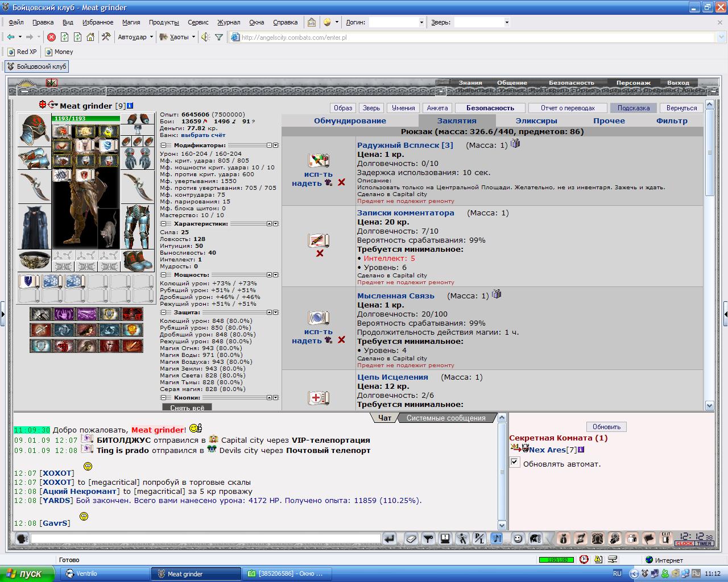Click the red X delete icon for Радужный Всплеск
Screen dimensions: 728x582
click(x=341, y=182)
